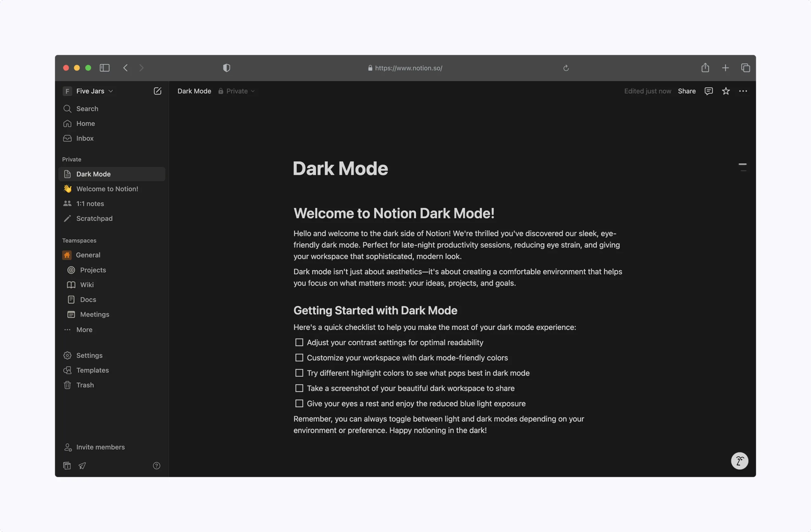Click the paper plane icon at sidebar bottom
This screenshot has height=532, width=811.
(82, 465)
